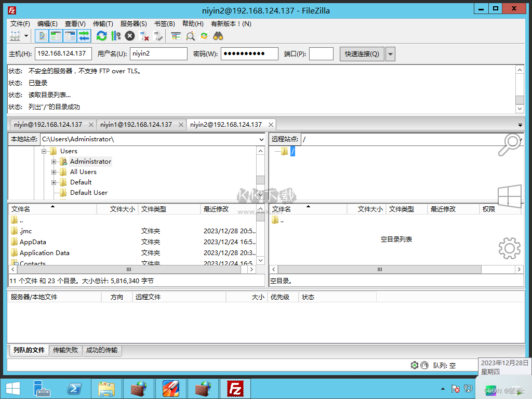The height and width of the screenshot is (399, 532).
Task: Close the niyin@192.168.124.137 tab
Action: [91, 125]
